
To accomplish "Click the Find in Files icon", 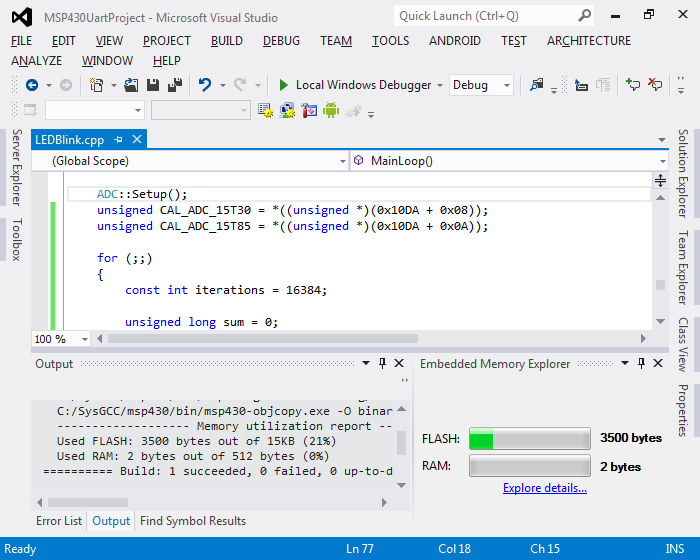I will tap(537, 85).
